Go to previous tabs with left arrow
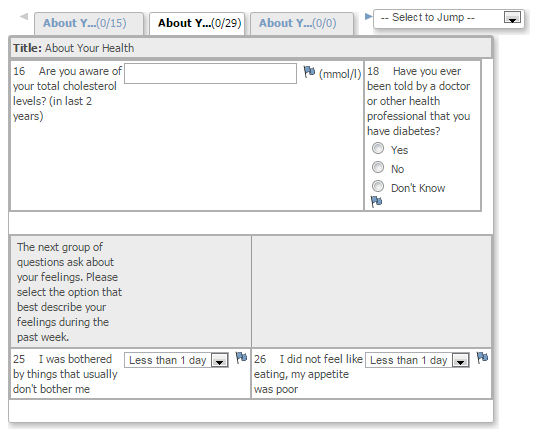This screenshot has height=442, width=541. [x=24, y=16]
